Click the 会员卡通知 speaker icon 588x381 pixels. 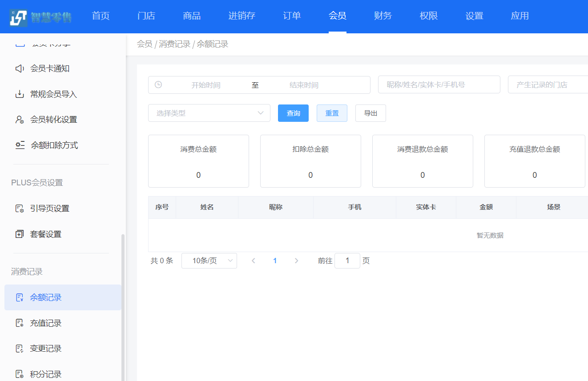coord(20,68)
